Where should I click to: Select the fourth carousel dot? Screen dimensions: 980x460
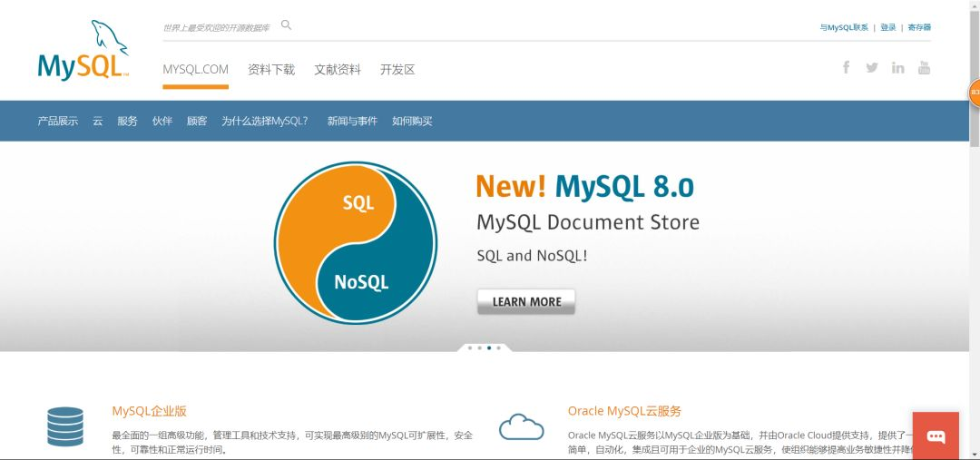point(498,347)
